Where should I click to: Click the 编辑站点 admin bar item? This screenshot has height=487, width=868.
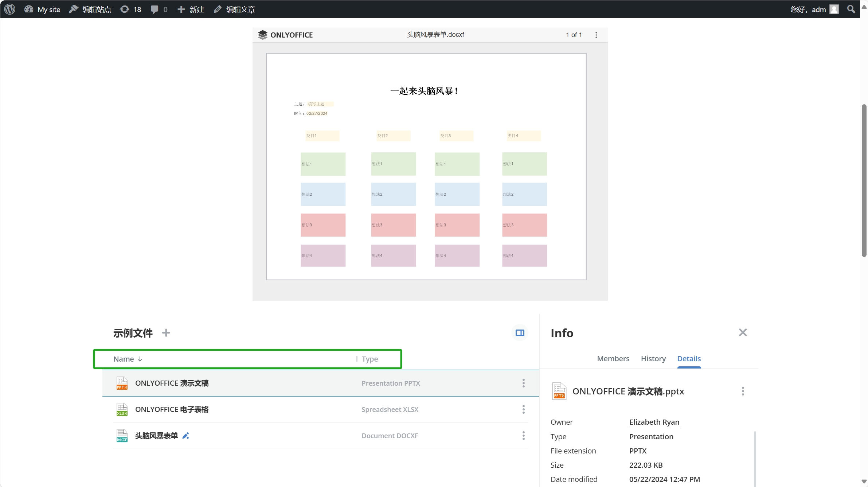point(90,9)
